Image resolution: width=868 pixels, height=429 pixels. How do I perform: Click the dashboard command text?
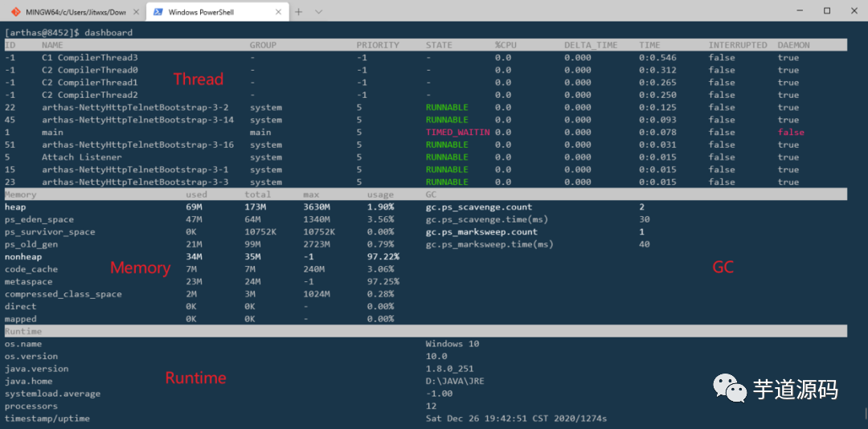pos(108,33)
